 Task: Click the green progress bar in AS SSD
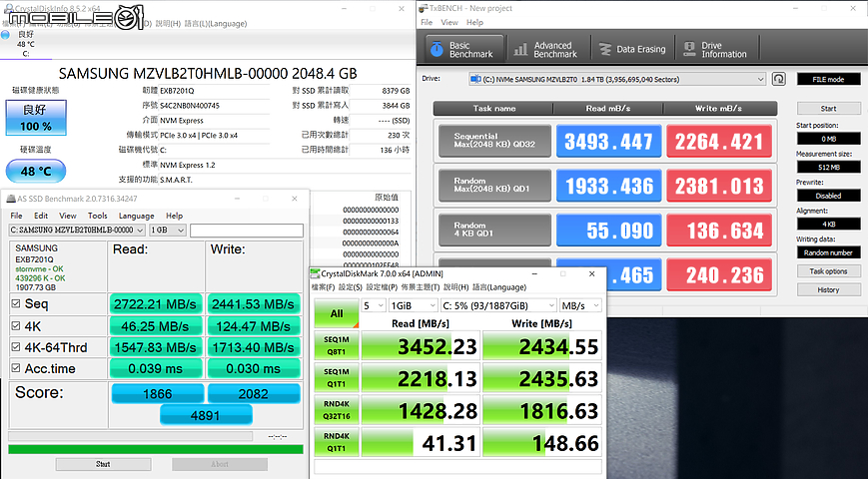click(156, 450)
